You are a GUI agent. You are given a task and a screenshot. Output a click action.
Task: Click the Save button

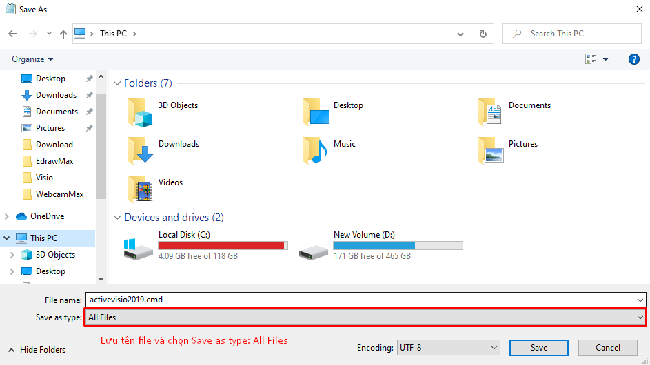click(538, 348)
